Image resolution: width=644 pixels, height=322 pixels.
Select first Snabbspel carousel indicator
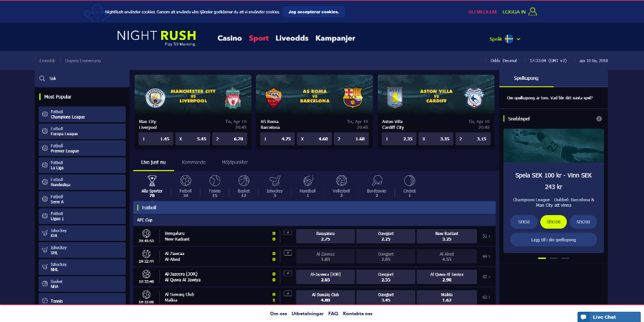pyautogui.click(x=542, y=258)
